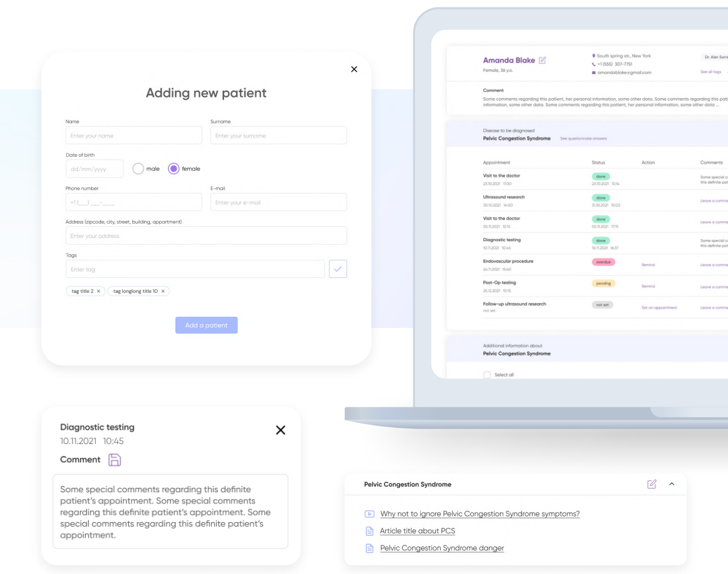Viewport: 728px width, 574px height.
Task: Click the document icon beside Pelvic Congestion Syndrome danger
Action: pyautogui.click(x=369, y=548)
